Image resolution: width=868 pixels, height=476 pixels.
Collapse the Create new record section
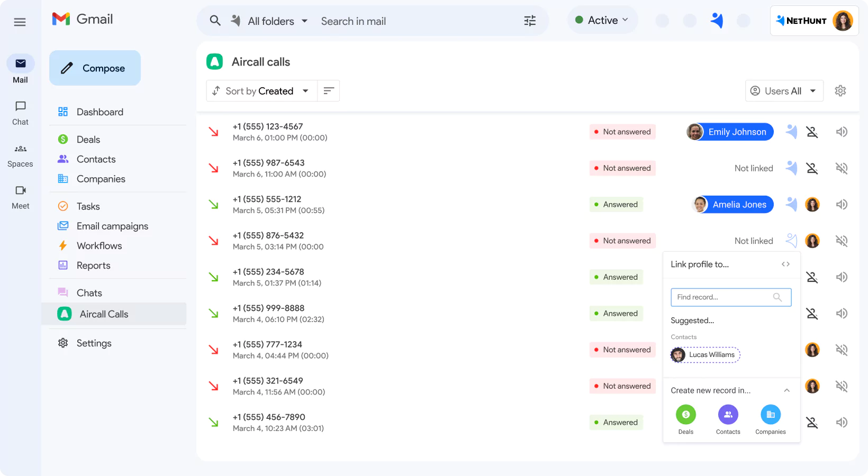tap(787, 390)
